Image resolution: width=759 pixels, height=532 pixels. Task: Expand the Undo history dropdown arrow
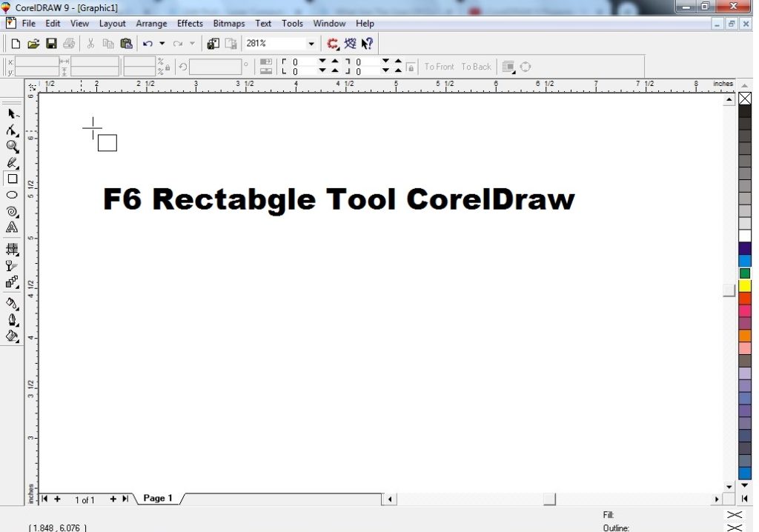point(162,43)
